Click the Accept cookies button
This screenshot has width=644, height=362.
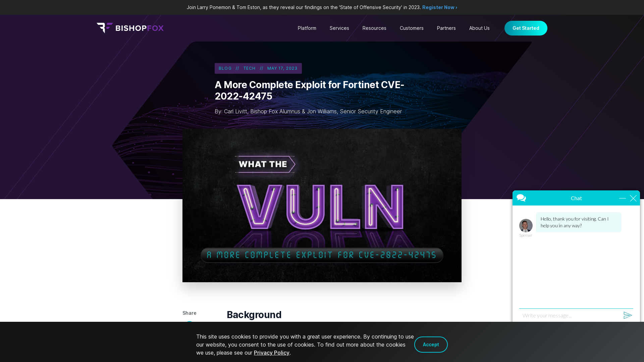click(x=431, y=344)
